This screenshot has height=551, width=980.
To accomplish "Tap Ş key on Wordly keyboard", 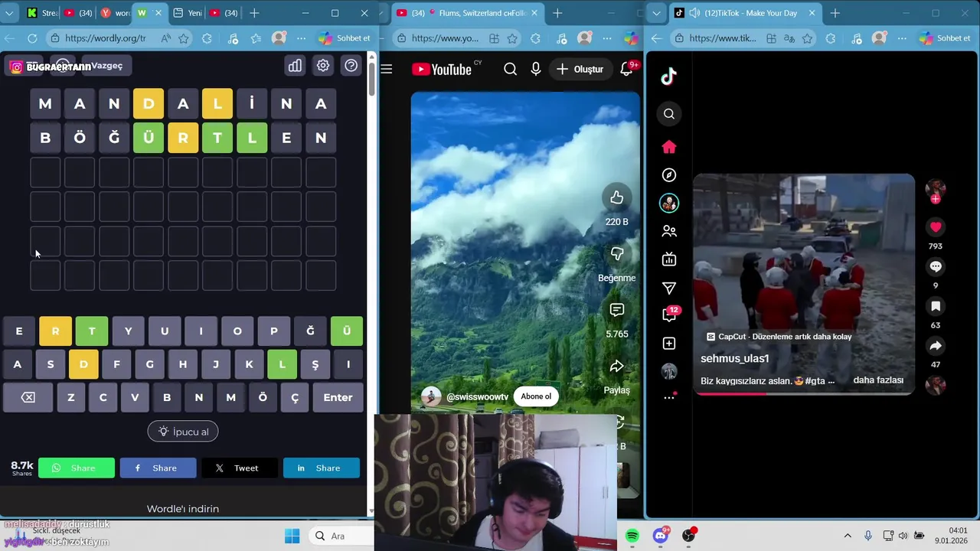I will [315, 364].
